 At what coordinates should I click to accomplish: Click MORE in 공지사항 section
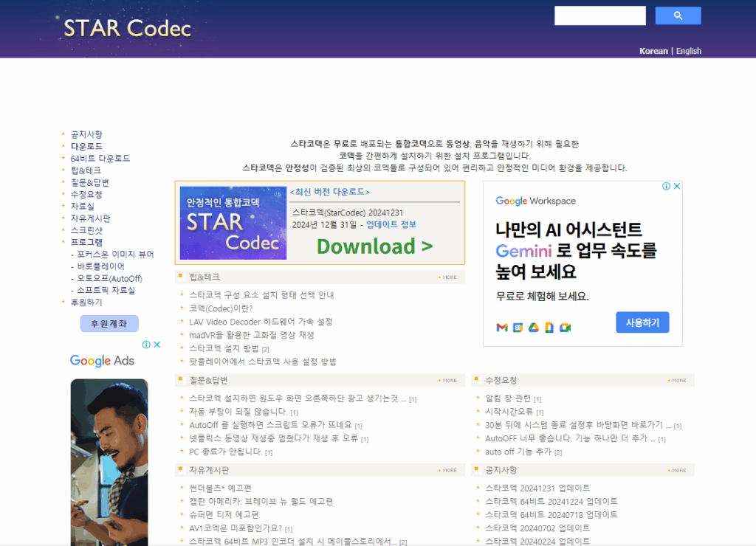click(678, 470)
